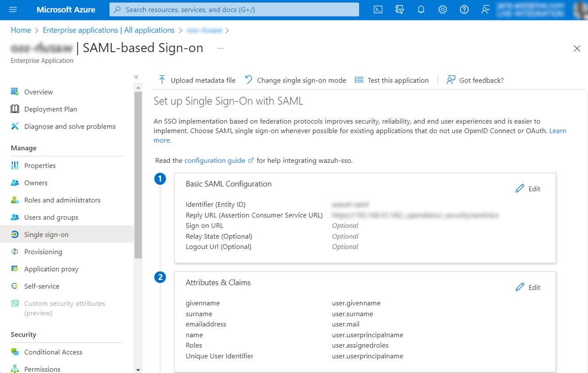
Task: Go to Home breadcrumb
Action: tap(21, 30)
